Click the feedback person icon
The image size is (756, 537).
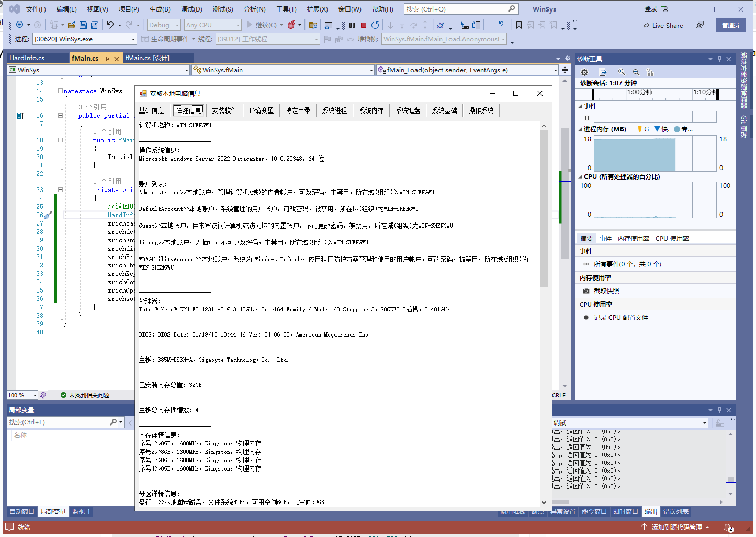coord(700,25)
